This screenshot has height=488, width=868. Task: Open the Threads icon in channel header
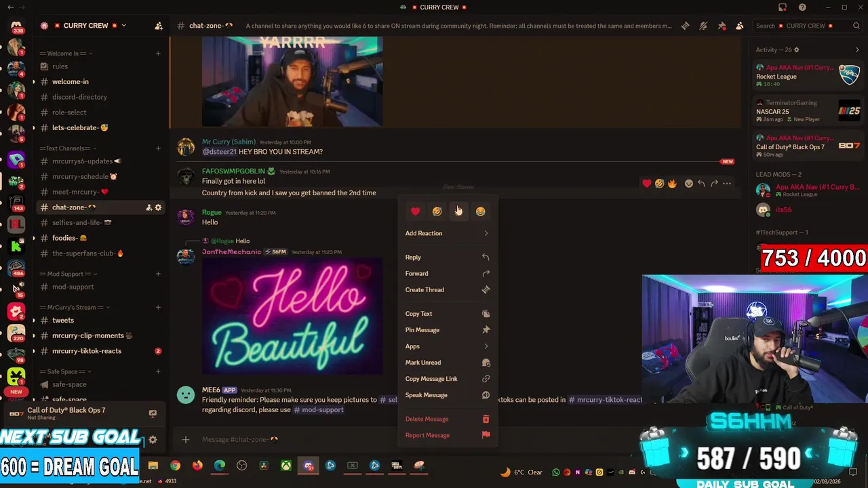[x=685, y=26]
